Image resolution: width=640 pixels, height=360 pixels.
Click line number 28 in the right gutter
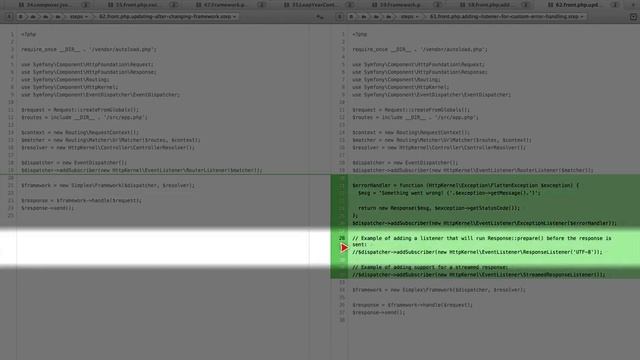[x=342, y=238]
